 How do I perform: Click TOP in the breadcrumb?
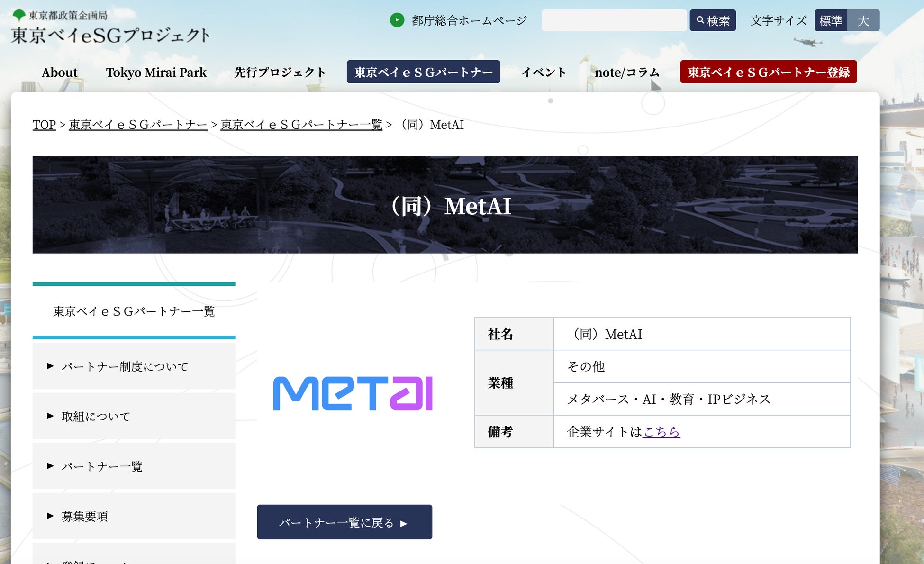(x=44, y=125)
